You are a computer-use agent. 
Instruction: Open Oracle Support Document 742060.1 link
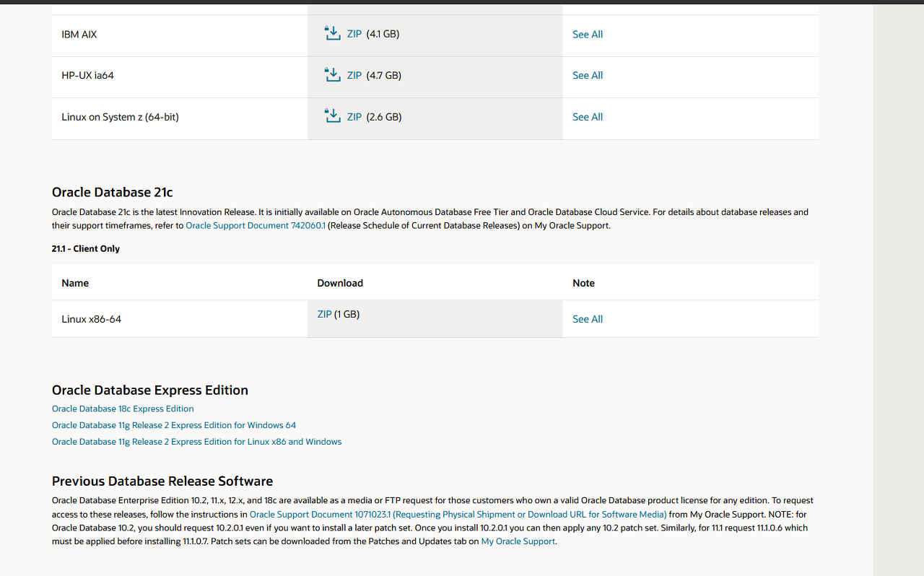point(256,225)
